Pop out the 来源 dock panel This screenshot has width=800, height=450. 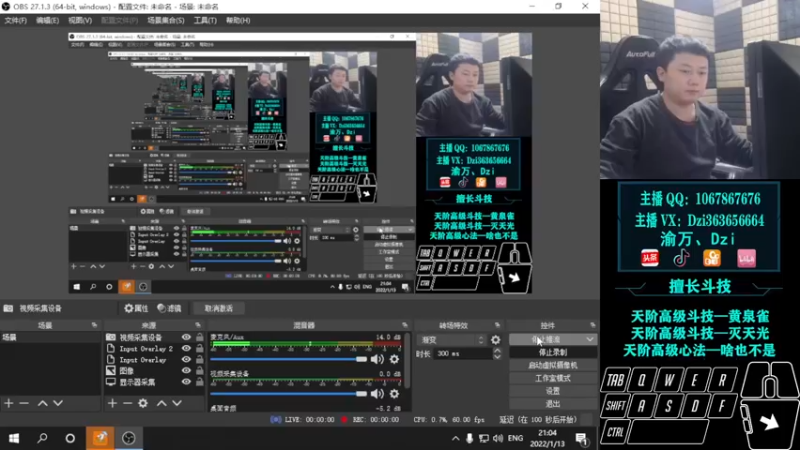(198, 325)
